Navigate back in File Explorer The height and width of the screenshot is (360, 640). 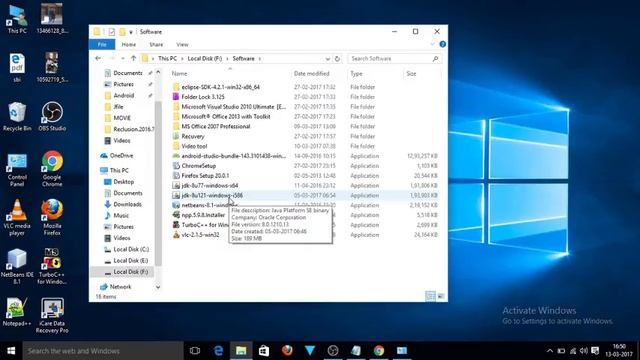point(98,58)
